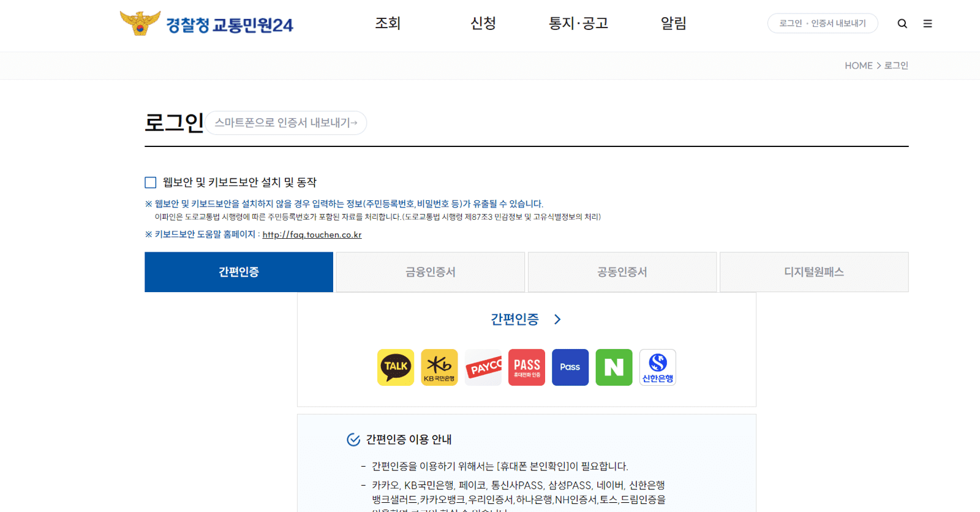Open the 조회 menu

(388, 23)
